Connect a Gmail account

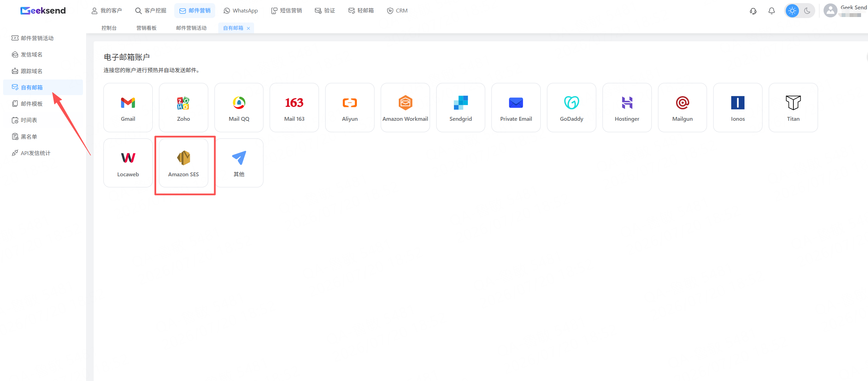[x=128, y=108]
